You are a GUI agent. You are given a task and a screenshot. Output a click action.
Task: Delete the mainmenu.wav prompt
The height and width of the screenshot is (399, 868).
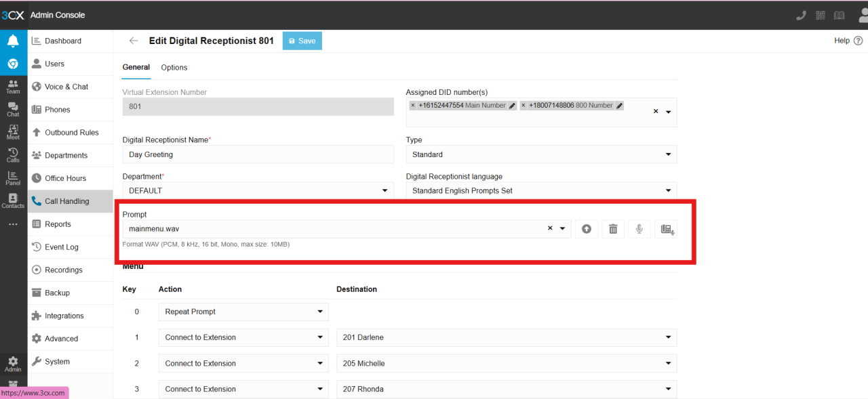pos(612,228)
